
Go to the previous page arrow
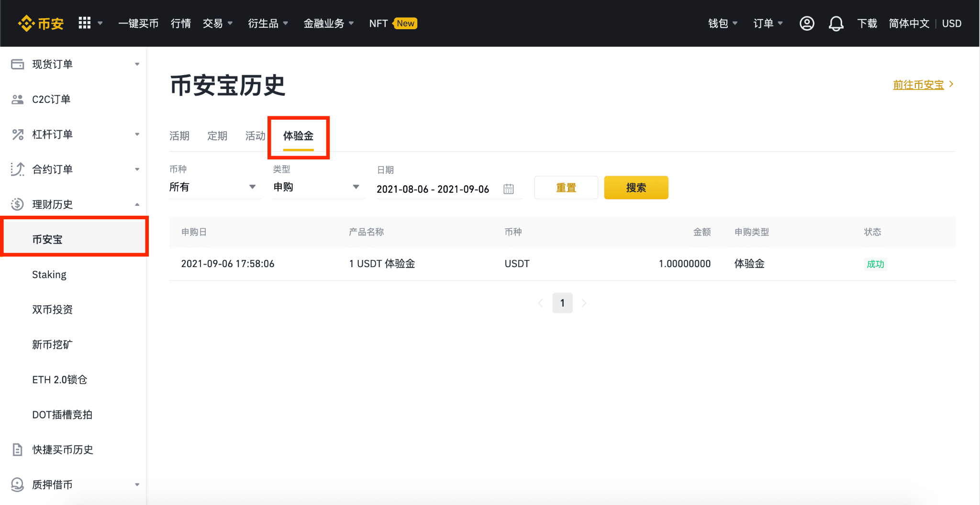[541, 303]
